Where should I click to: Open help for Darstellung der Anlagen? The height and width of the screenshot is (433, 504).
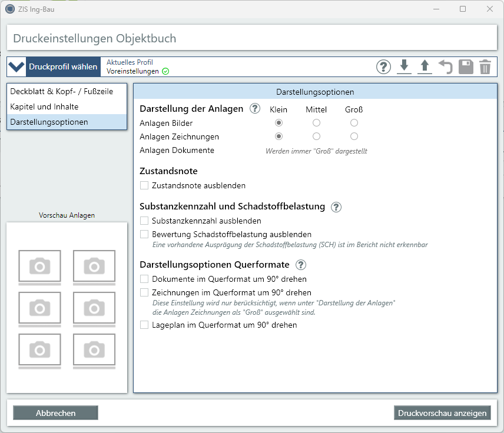click(x=254, y=108)
